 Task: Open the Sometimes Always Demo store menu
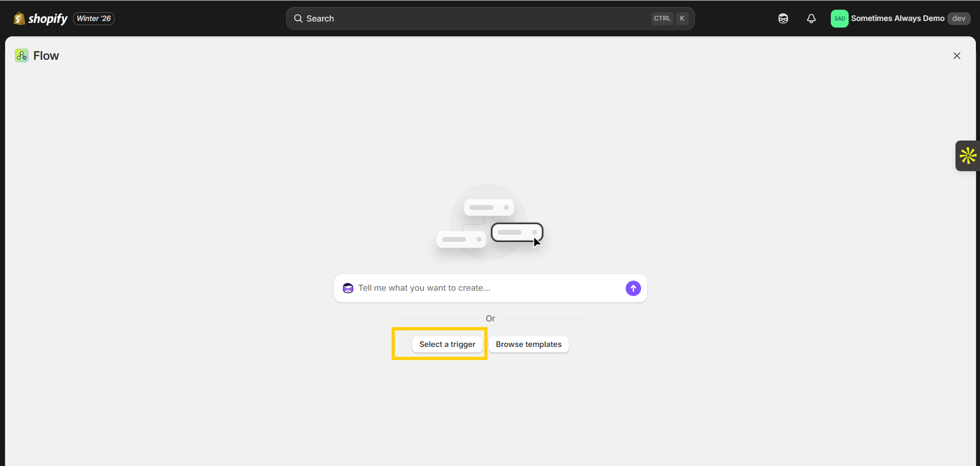click(x=897, y=18)
